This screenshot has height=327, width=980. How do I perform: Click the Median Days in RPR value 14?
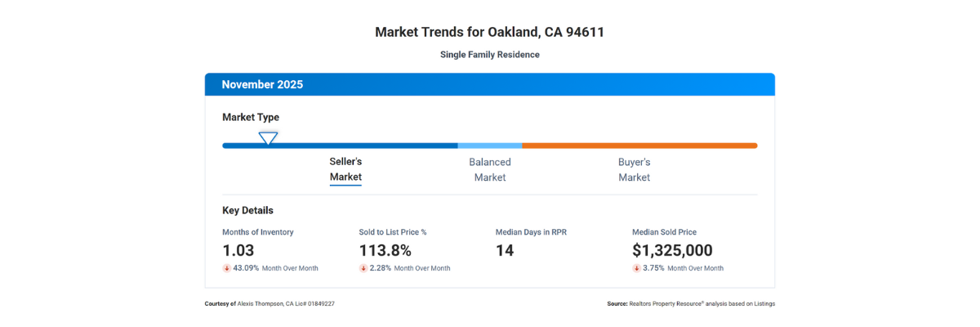point(505,251)
